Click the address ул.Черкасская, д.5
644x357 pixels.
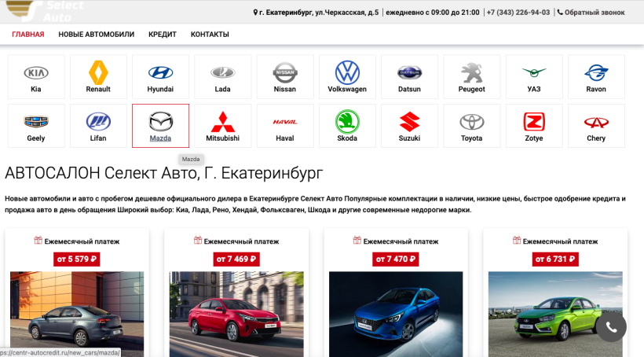[x=346, y=13]
